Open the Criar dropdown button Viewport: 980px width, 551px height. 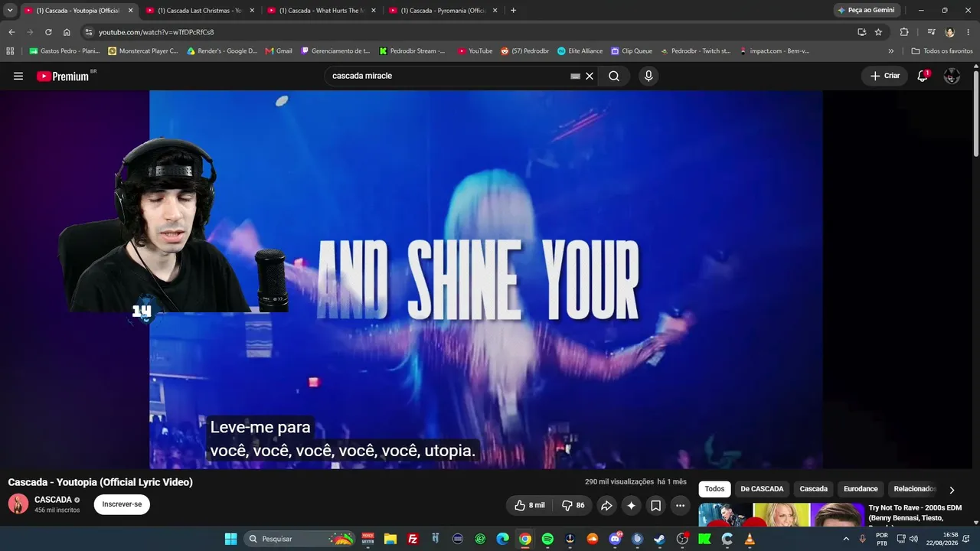(885, 76)
